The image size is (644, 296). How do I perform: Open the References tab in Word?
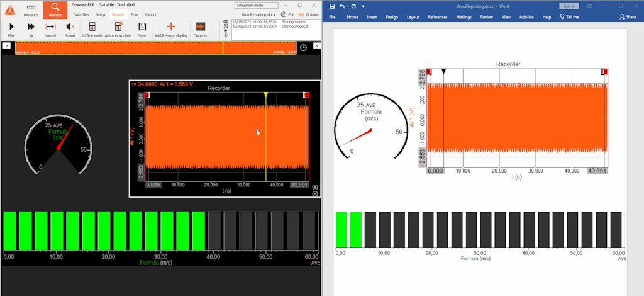click(x=438, y=17)
